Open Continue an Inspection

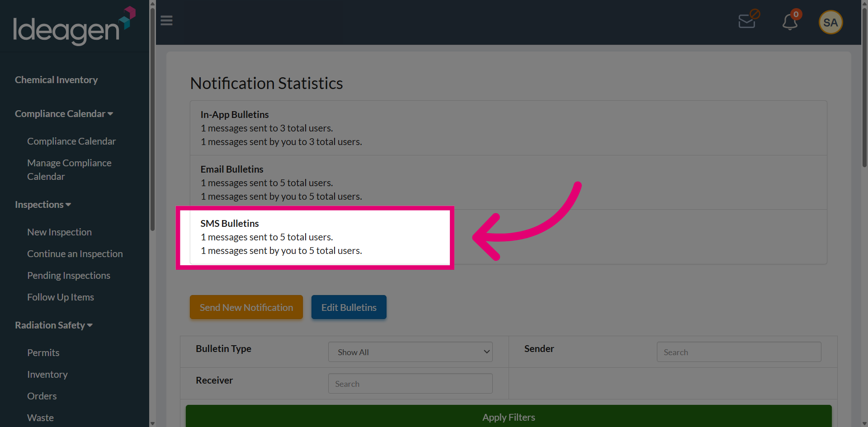pos(75,254)
